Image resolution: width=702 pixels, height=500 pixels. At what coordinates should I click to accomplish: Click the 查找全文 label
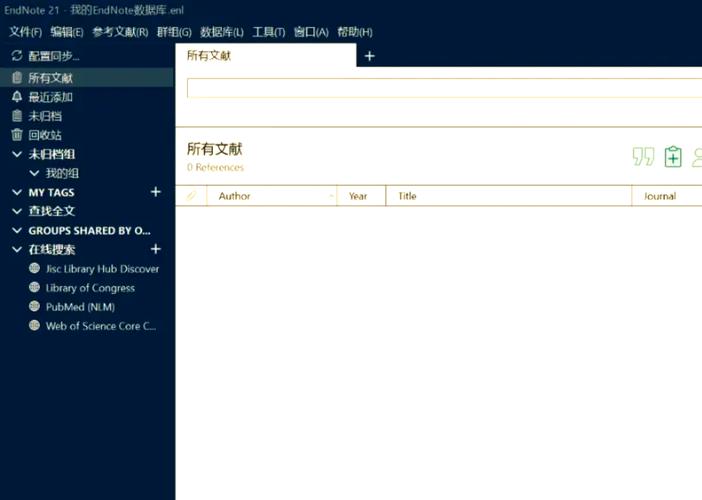click(51, 211)
